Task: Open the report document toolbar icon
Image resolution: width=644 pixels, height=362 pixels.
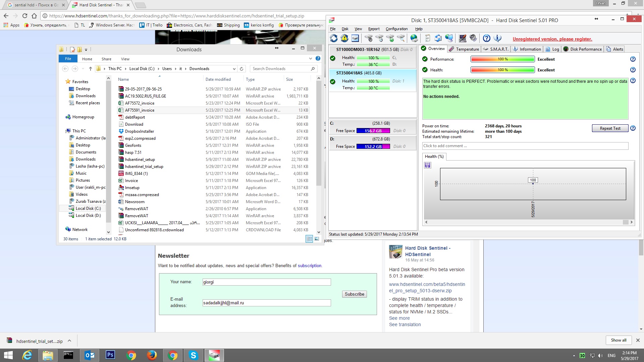Action: [x=427, y=38]
